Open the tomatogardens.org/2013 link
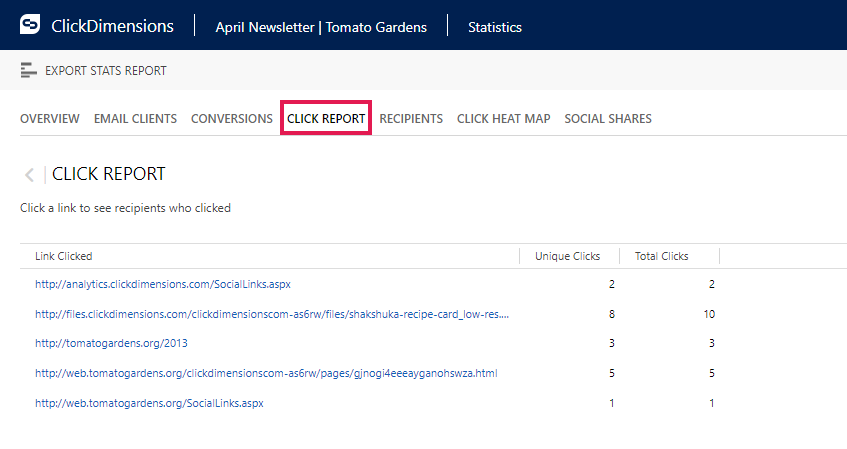847x449 pixels. click(x=111, y=343)
